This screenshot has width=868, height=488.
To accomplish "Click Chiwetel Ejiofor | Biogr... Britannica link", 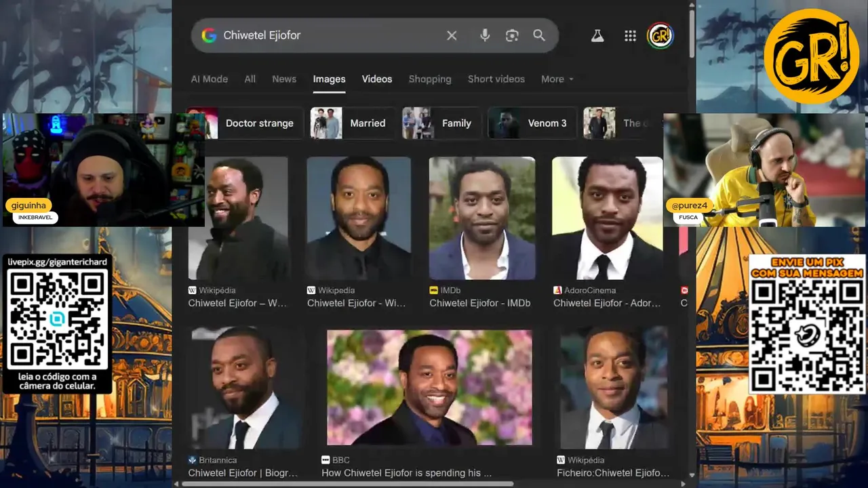I will point(243,473).
